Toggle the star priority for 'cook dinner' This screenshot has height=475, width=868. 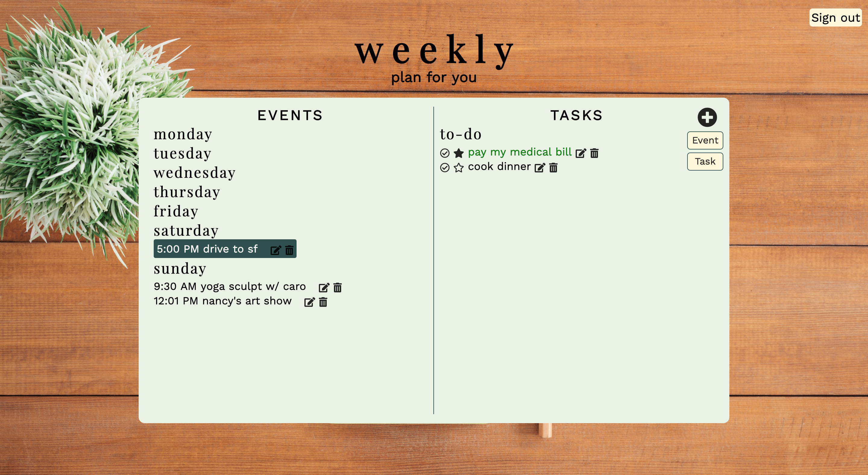tap(459, 167)
